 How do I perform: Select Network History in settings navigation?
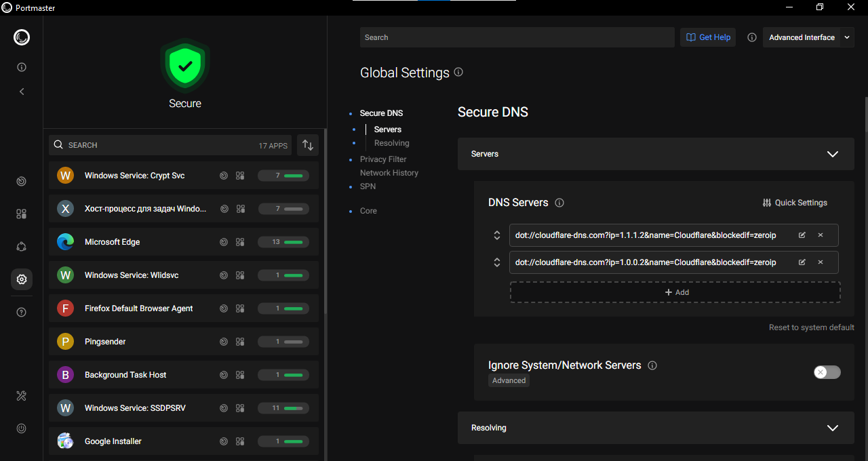click(x=389, y=173)
